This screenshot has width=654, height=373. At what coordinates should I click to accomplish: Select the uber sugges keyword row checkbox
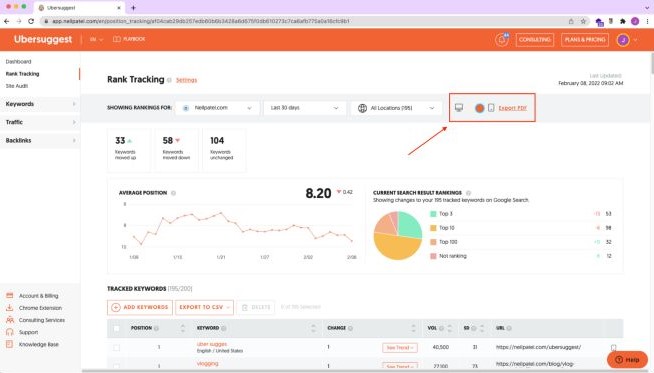click(116, 348)
